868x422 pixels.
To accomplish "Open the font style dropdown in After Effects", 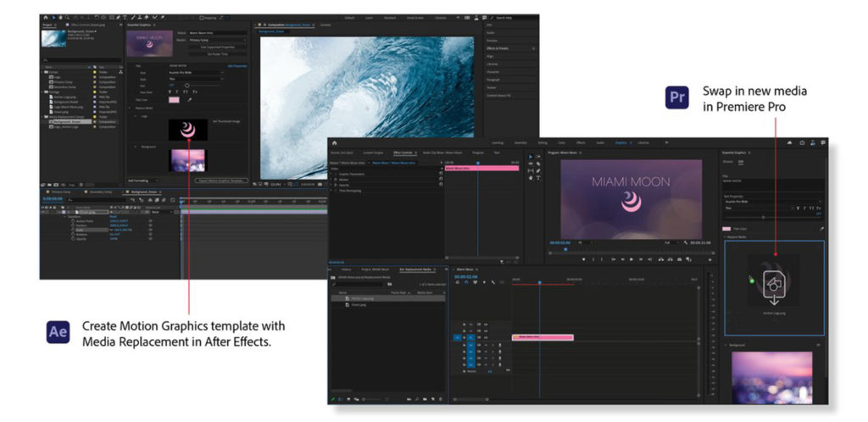I will pyautogui.click(x=197, y=79).
